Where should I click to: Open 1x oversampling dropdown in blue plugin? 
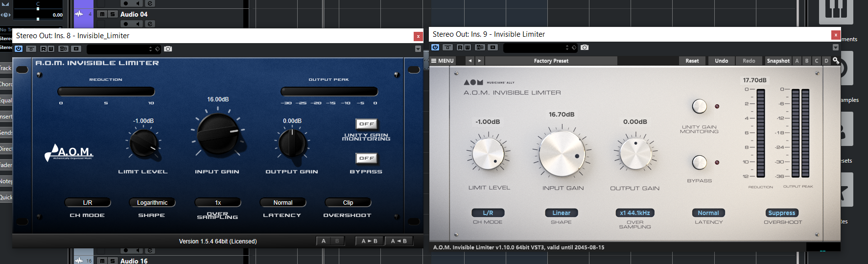(x=218, y=202)
